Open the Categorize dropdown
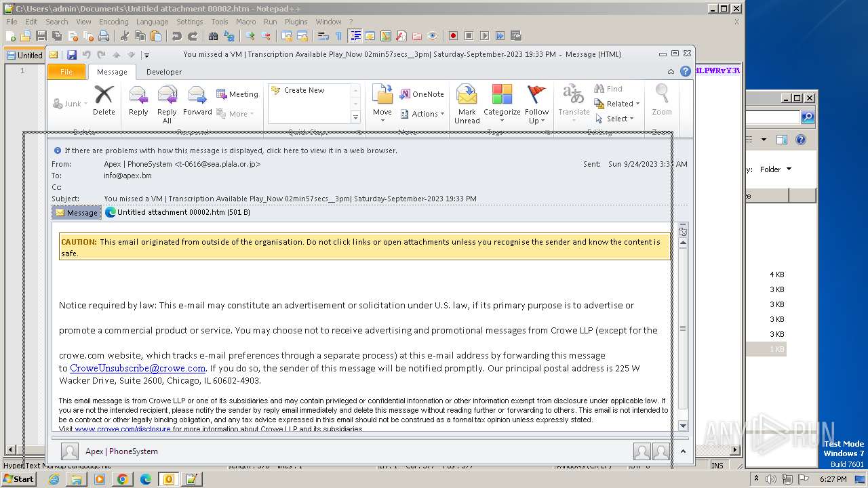The height and width of the screenshot is (488, 868). [502, 104]
